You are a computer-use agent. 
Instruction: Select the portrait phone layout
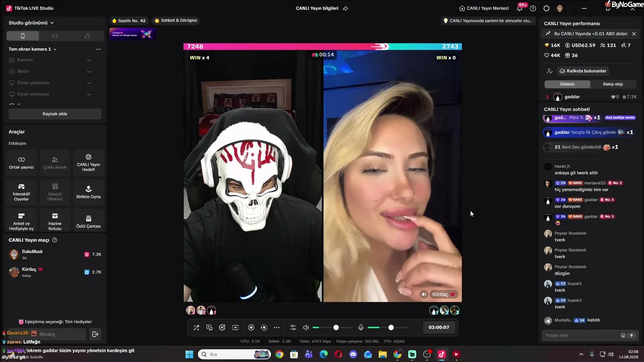tap(23, 36)
